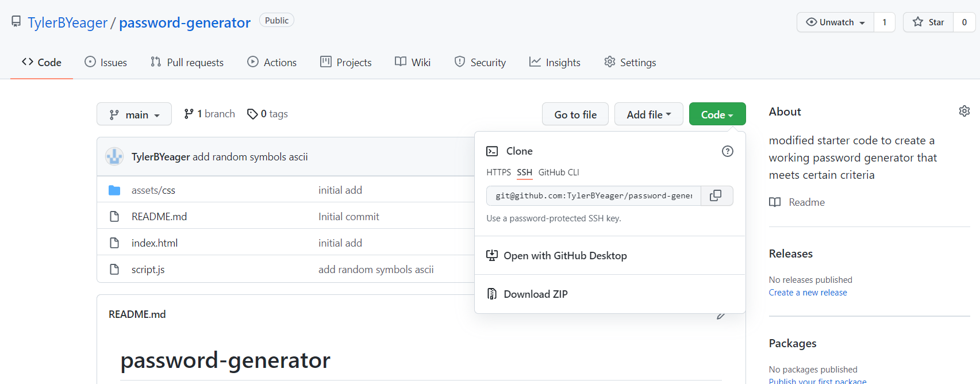Screen dimensions: 980x384
Task: Open the 'Initial commit' message for README.md
Action: 349,217
